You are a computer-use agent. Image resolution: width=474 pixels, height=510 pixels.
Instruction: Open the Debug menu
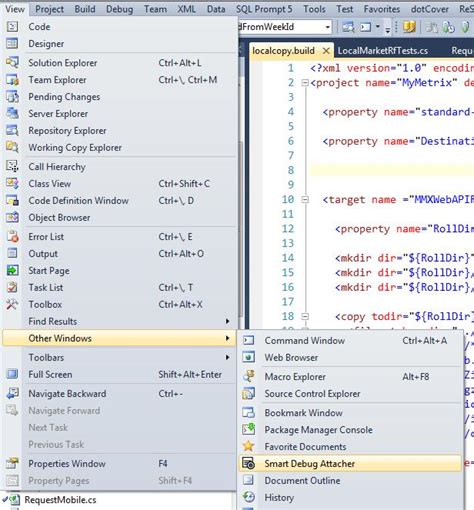tap(120, 9)
